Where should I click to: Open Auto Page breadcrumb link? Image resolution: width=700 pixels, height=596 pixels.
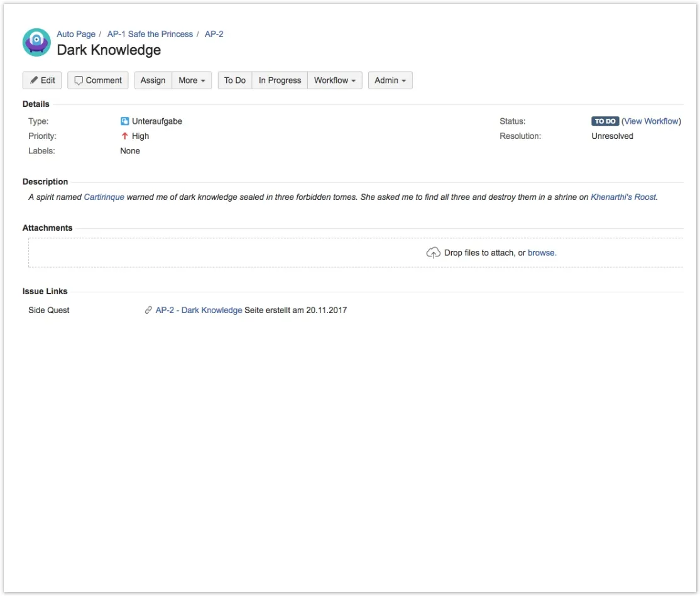pyautogui.click(x=76, y=34)
